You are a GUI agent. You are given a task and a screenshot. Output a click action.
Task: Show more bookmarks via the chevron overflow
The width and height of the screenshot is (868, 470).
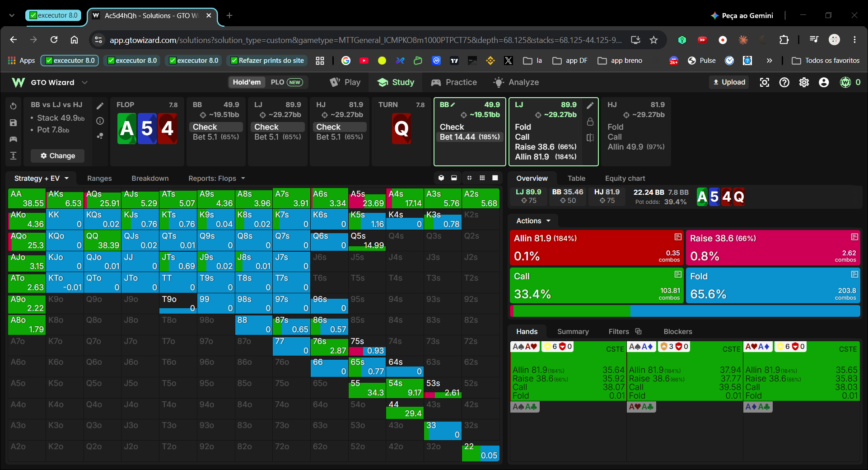770,61
